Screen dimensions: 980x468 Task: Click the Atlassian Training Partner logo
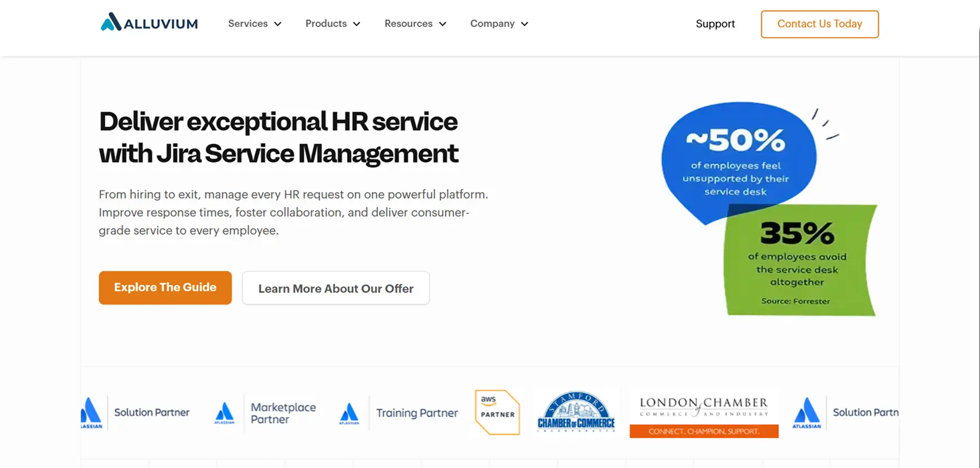(x=399, y=413)
